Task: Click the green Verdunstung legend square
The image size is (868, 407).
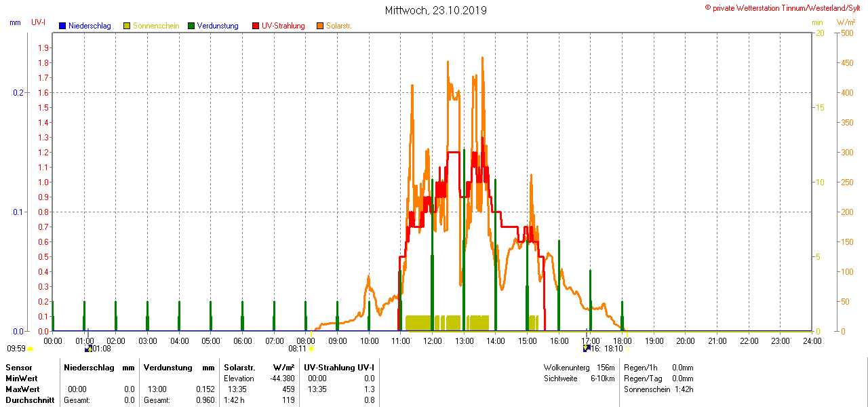Action: (x=191, y=26)
